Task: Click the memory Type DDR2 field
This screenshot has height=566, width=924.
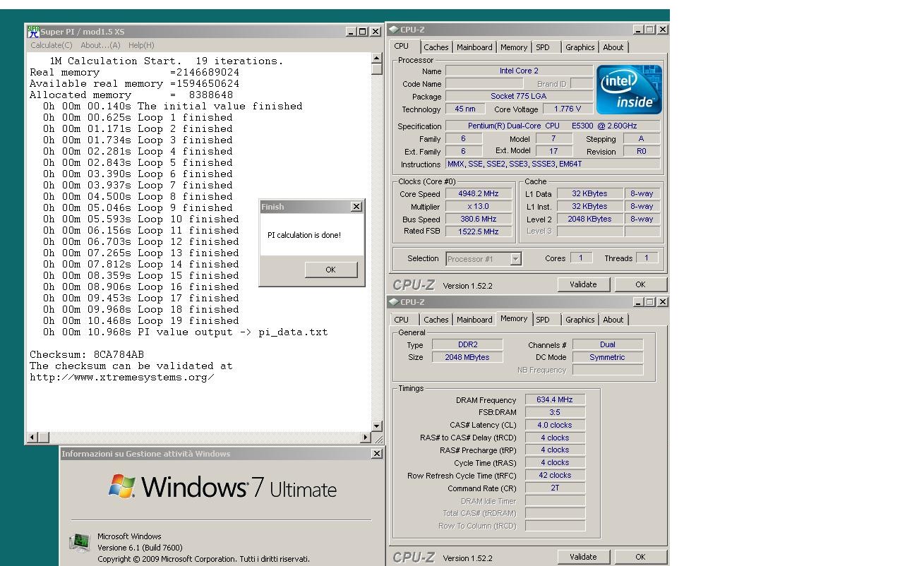Action: click(x=467, y=344)
